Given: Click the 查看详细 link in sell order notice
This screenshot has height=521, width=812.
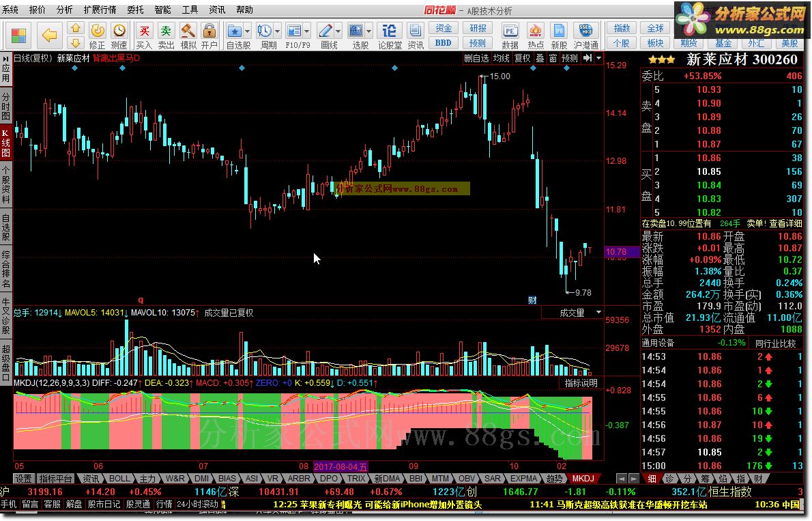Looking at the screenshot, I should tap(785, 223).
